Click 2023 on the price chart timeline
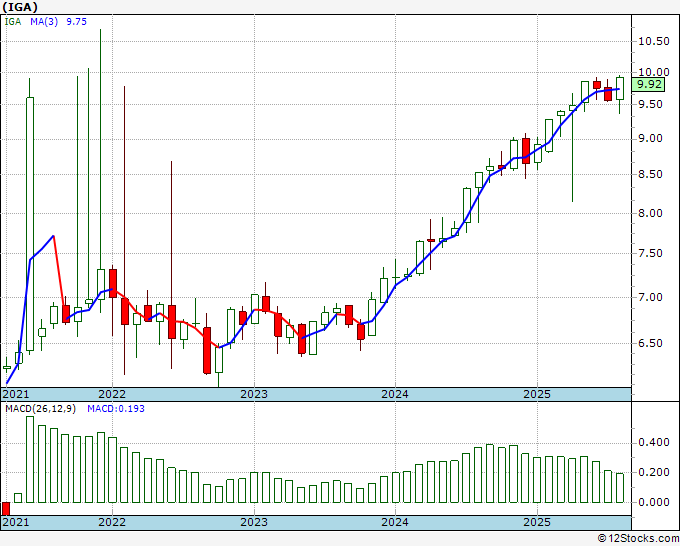 [x=254, y=394]
